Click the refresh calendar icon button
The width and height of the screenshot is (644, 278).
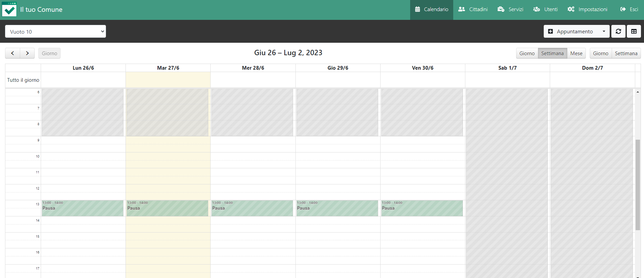[618, 31]
